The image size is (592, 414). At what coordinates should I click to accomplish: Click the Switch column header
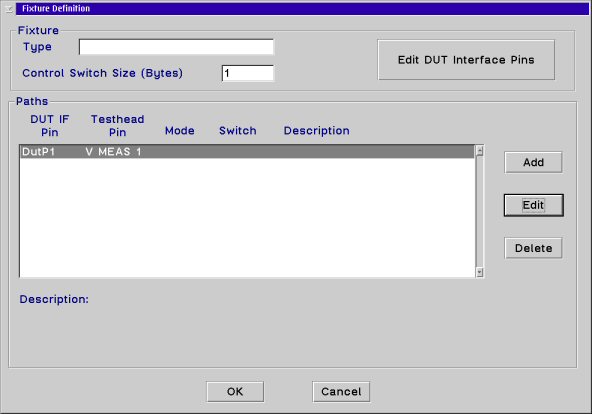237,131
